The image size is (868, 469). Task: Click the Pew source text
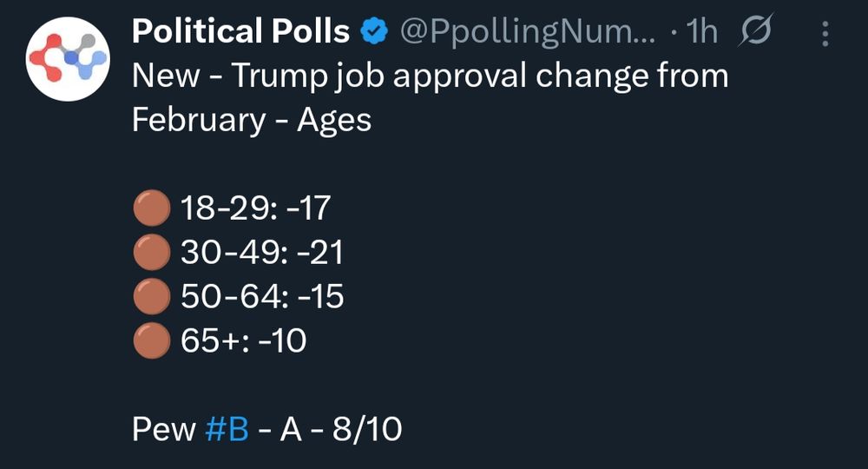164,429
